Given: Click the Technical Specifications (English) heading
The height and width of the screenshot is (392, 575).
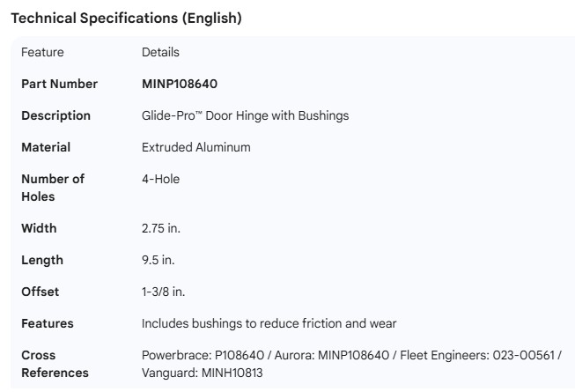Looking at the screenshot, I should click(x=126, y=18).
